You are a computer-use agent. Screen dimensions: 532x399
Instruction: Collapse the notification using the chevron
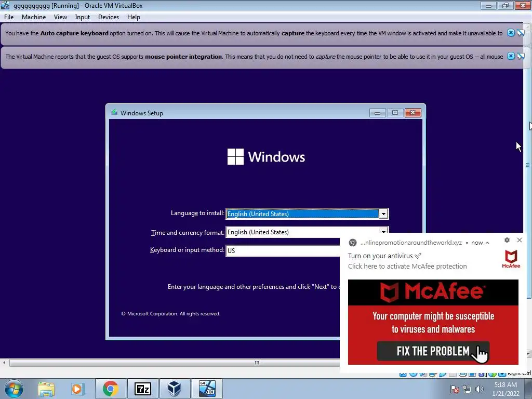pos(487,243)
